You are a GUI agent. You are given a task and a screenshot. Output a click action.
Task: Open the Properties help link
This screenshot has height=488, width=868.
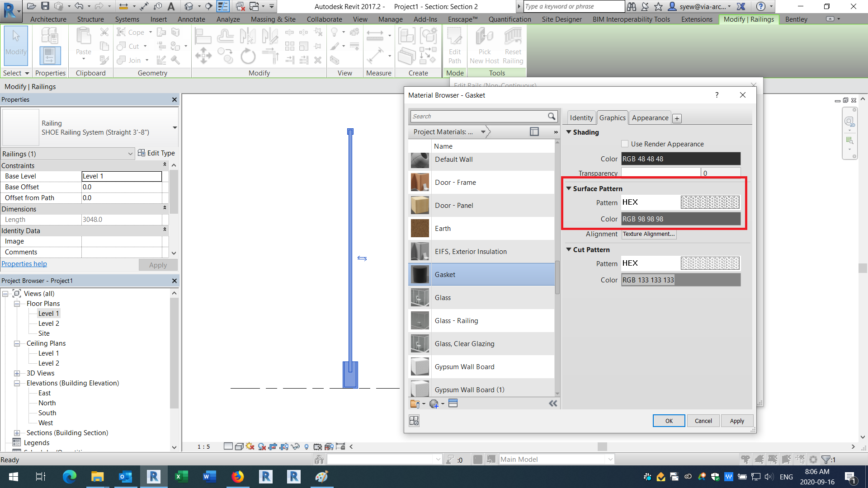point(24,264)
